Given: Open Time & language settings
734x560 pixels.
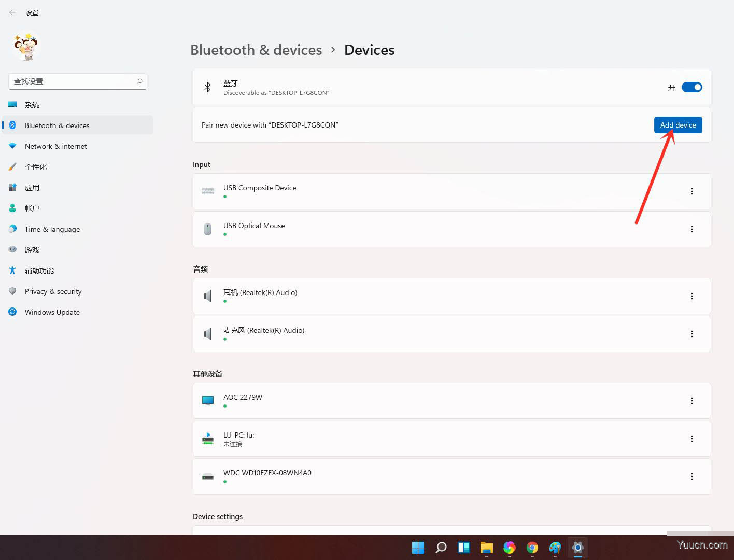Looking at the screenshot, I should (x=78, y=229).
